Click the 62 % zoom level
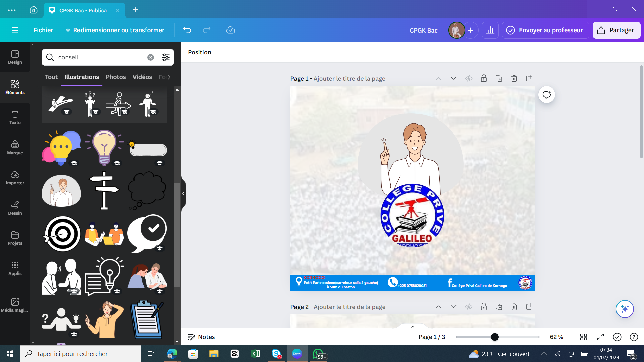 tap(557, 337)
